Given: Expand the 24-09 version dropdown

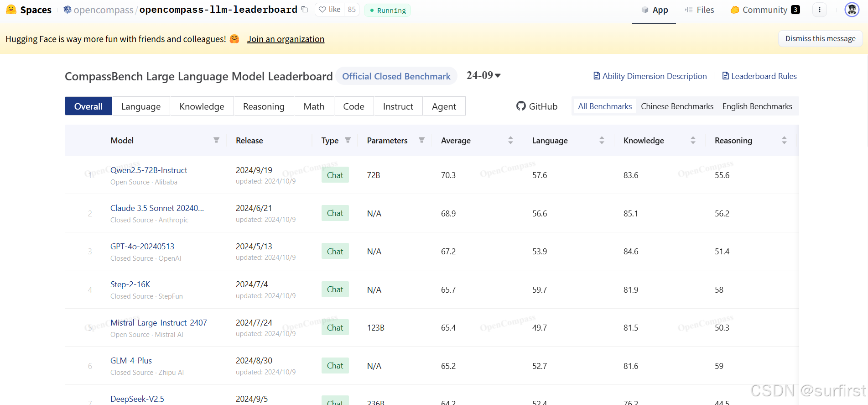Looking at the screenshot, I should pos(483,75).
